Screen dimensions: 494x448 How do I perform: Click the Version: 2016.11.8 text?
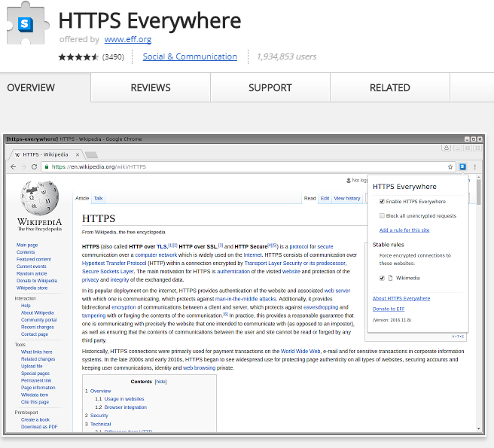pyautogui.click(x=392, y=320)
